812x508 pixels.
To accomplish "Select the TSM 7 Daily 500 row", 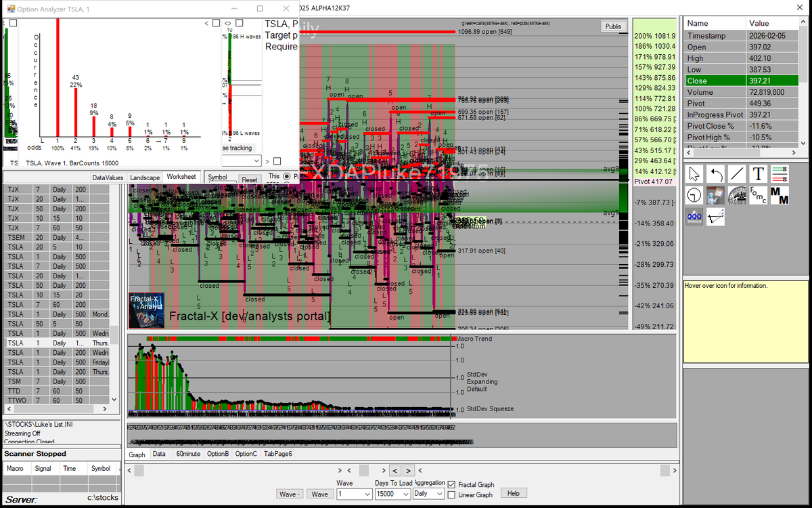I will tap(57, 381).
